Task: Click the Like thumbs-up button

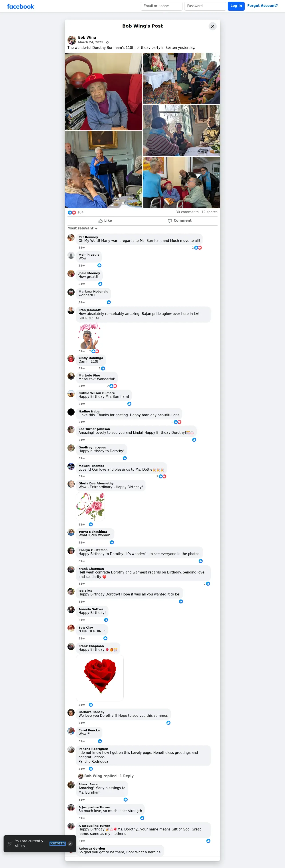Action: click(x=105, y=221)
